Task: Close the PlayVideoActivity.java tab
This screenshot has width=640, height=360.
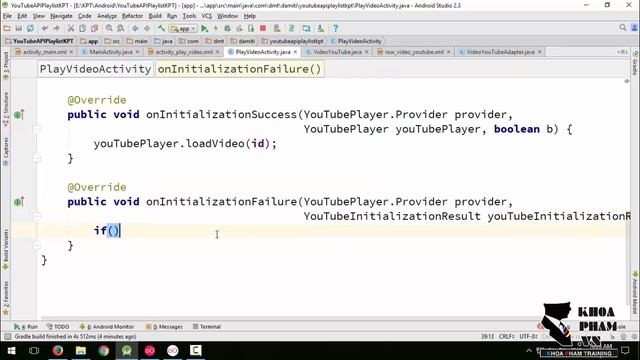Action: [295, 52]
